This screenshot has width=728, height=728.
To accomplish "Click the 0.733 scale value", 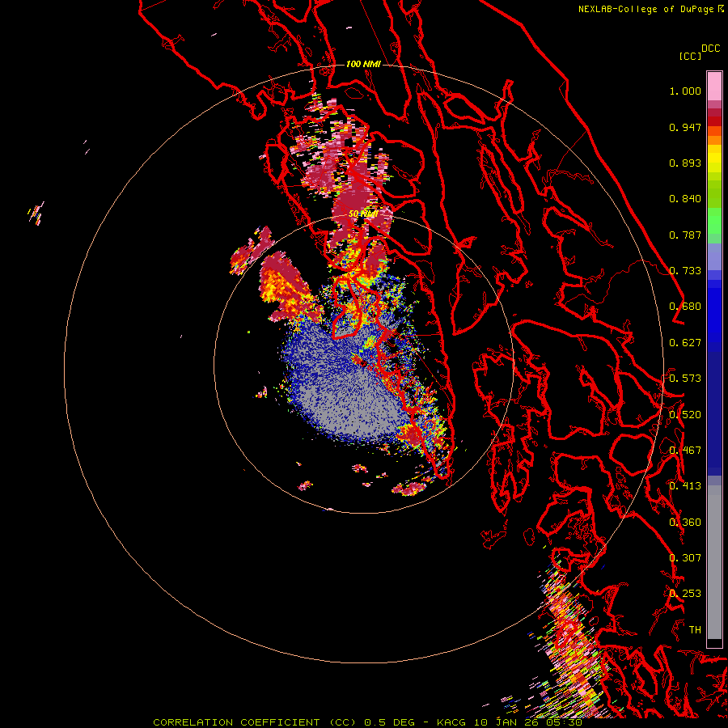I will point(685,271).
